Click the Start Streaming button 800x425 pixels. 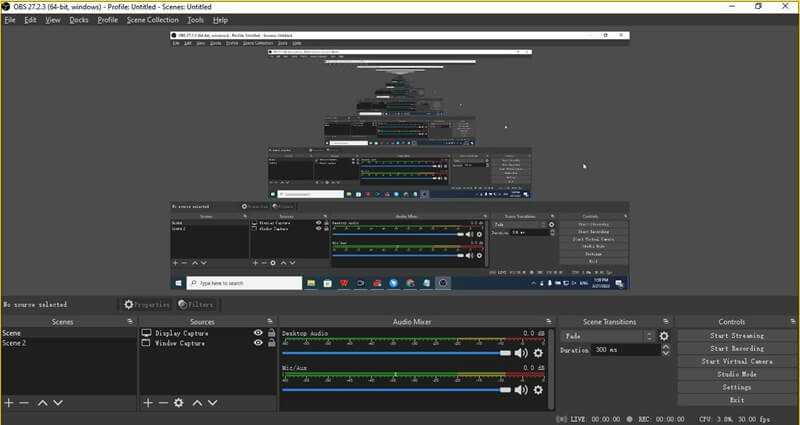737,336
